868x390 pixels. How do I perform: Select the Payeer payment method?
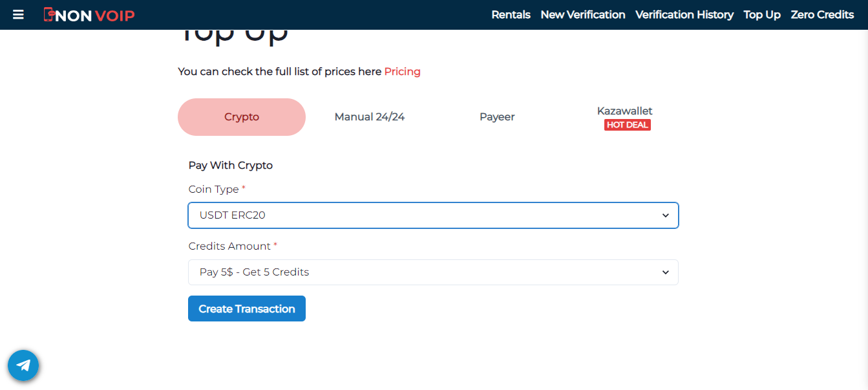click(497, 116)
